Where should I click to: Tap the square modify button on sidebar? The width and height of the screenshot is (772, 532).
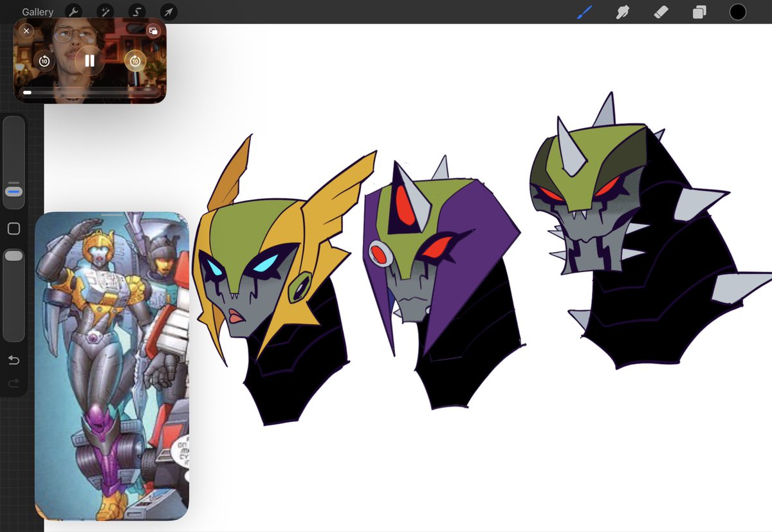tap(14, 228)
